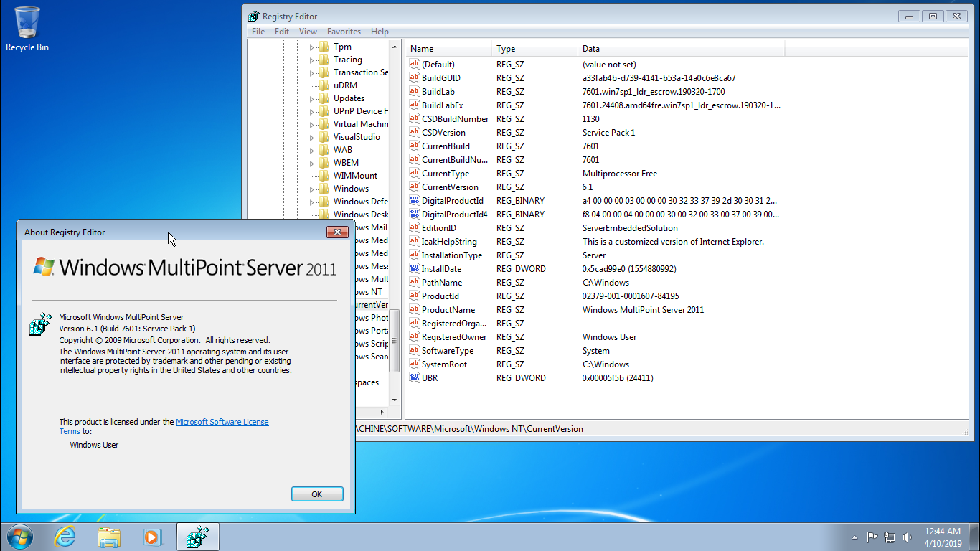Click the volume speaker tray icon
980x551 pixels.
(x=907, y=537)
